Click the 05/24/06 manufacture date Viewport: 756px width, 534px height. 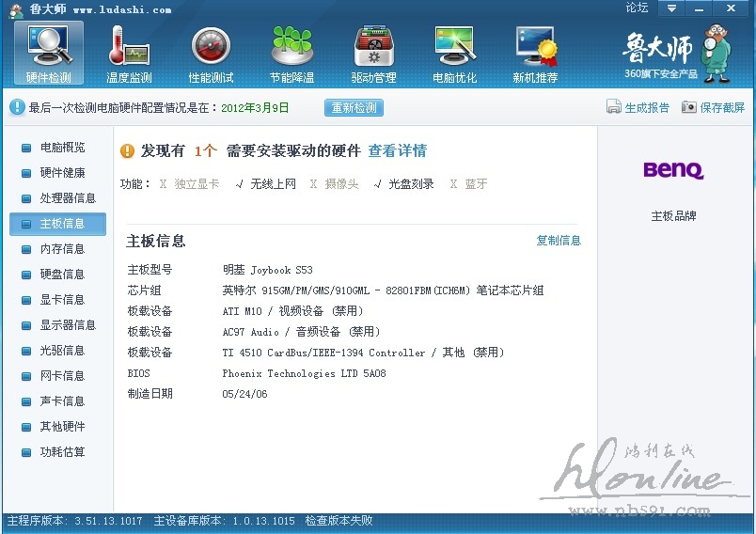coord(244,394)
